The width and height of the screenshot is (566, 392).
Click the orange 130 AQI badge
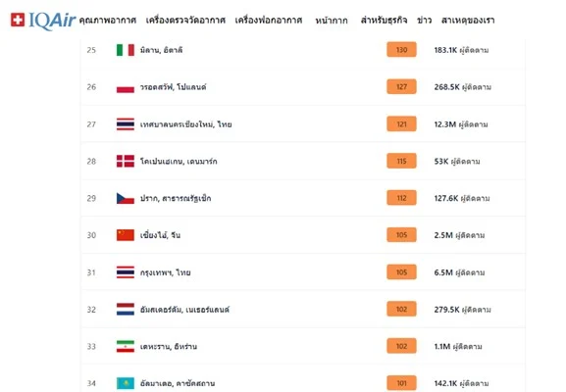coord(401,50)
